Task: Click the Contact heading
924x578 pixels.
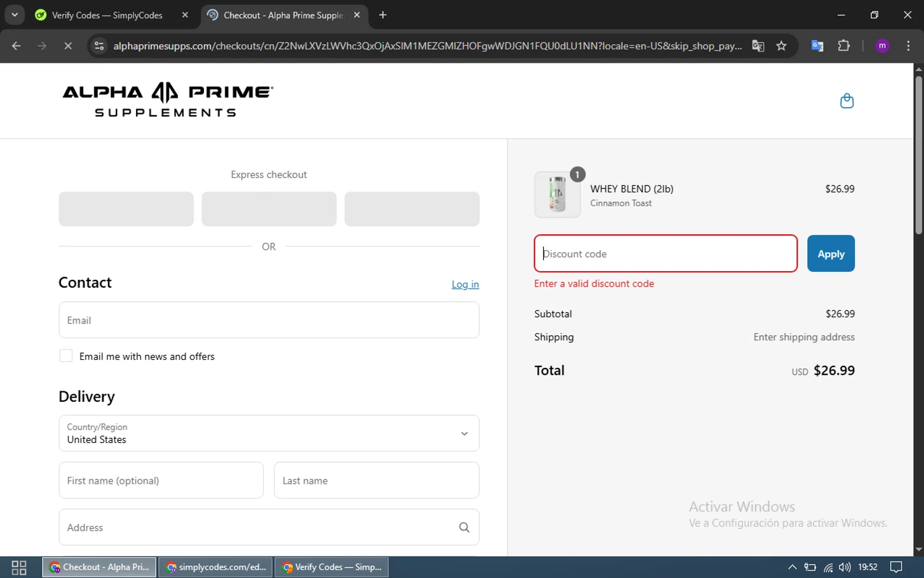Action: click(85, 282)
